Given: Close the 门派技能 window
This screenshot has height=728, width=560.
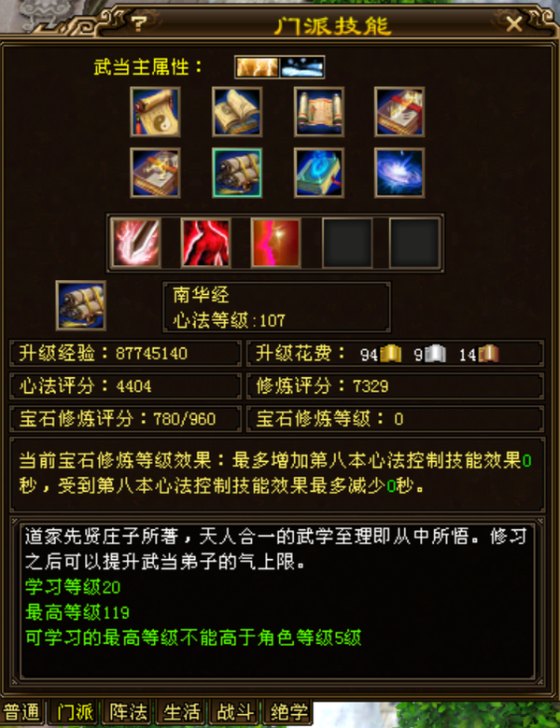Looking at the screenshot, I should tap(514, 23).
